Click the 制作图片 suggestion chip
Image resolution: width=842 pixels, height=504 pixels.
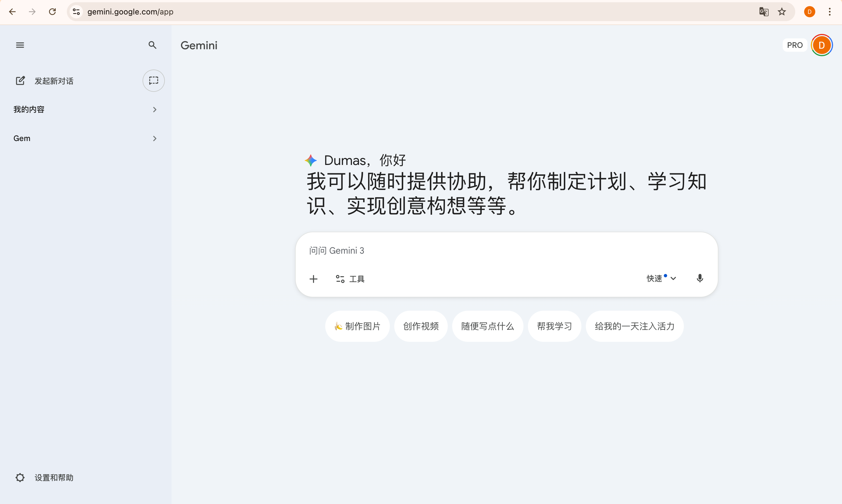357,326
